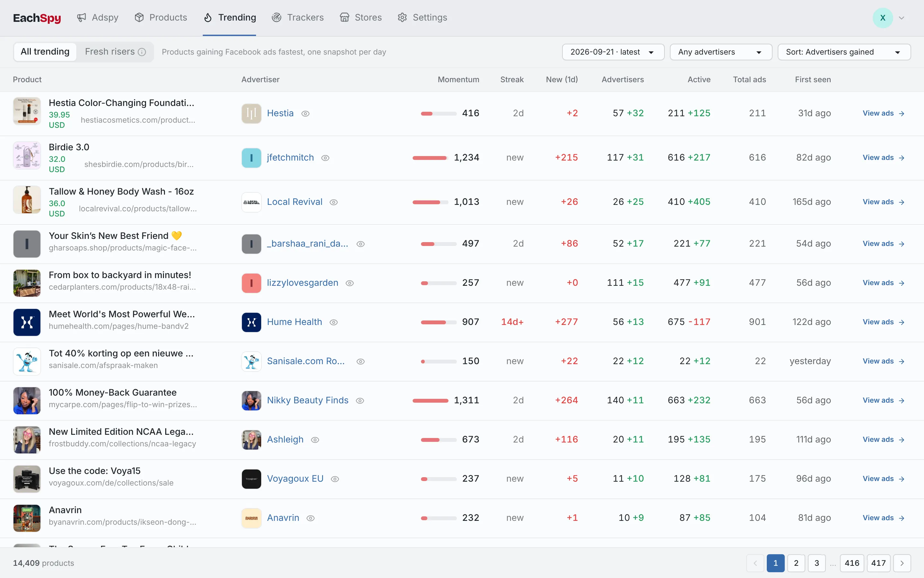Click the momentum bar for Anavrin row
Viewport: 924px width, 578px height.
(438, 518)
